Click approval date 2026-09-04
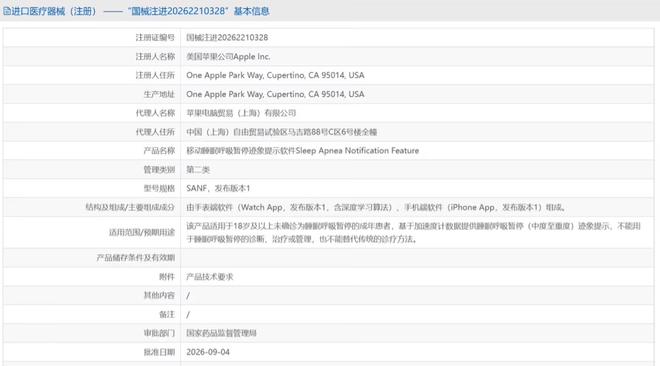The width and height of the screenshot is (660, 366). click(208, 352)
